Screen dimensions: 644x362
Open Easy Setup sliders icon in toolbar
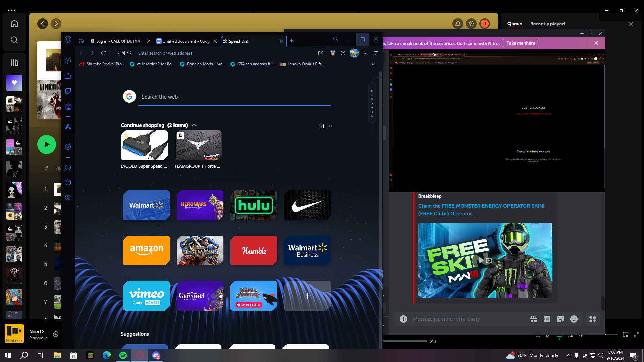[376, 53]
